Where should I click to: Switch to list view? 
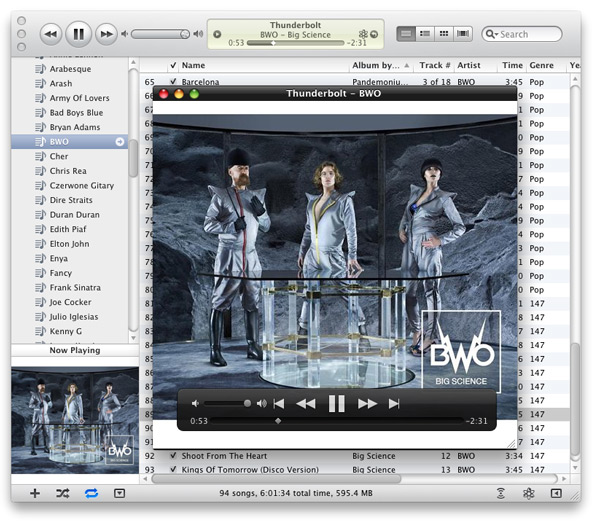[x=406, y=34]
